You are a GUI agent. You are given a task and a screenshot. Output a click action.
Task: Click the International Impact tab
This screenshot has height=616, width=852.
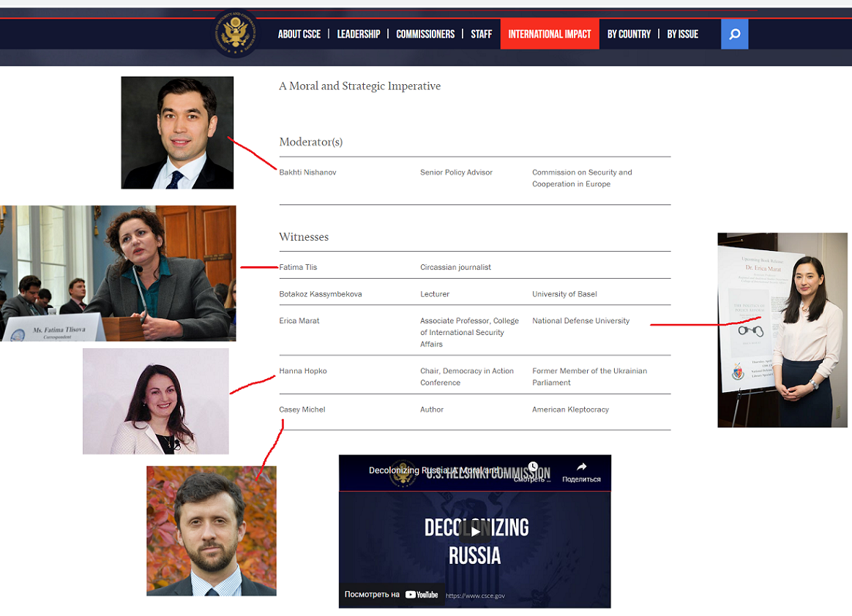click(x=549, y=34)
